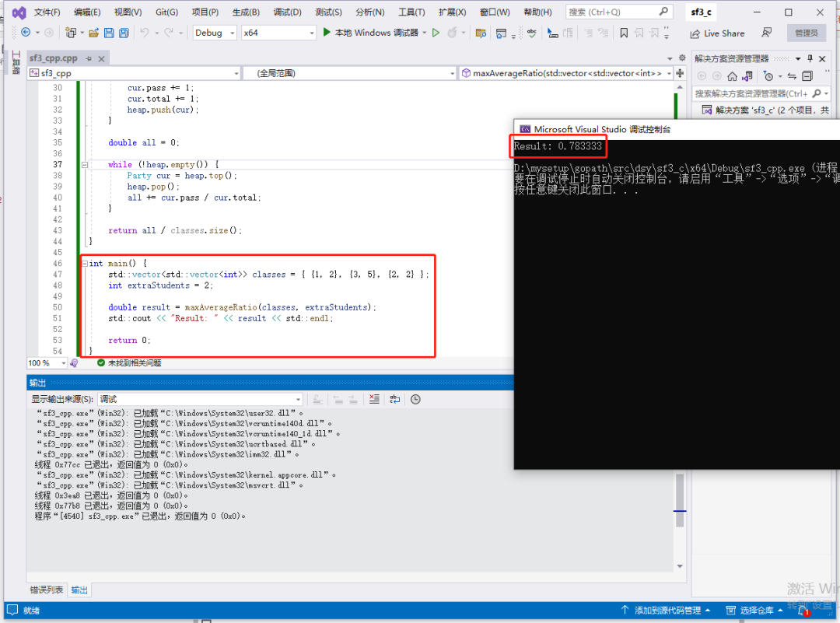Toggle auto-hide pin on Solution Explorer panel
The width and height of the screenshot is (840, 623).
pos(810,58)
